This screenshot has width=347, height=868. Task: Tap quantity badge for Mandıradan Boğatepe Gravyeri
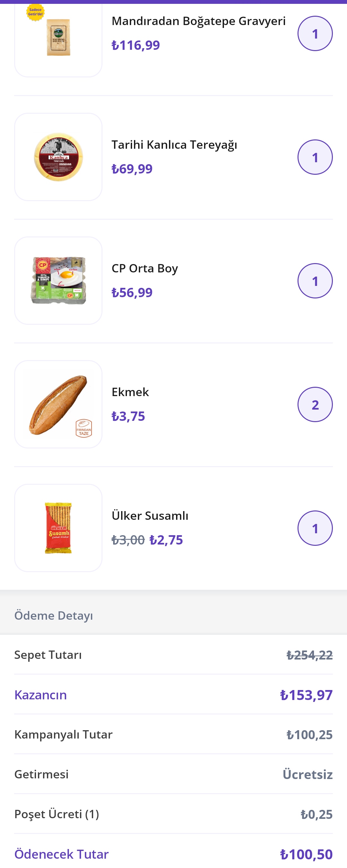tap(315, 33)
